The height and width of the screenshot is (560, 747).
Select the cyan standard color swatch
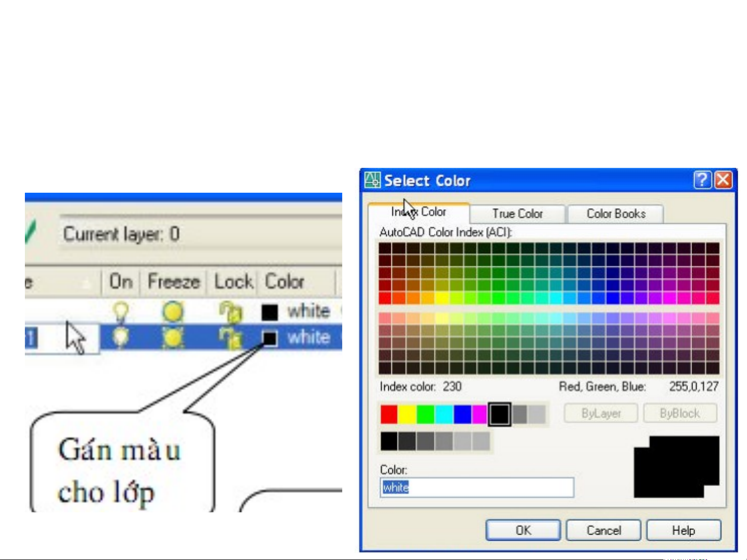[x=444, y=414]
